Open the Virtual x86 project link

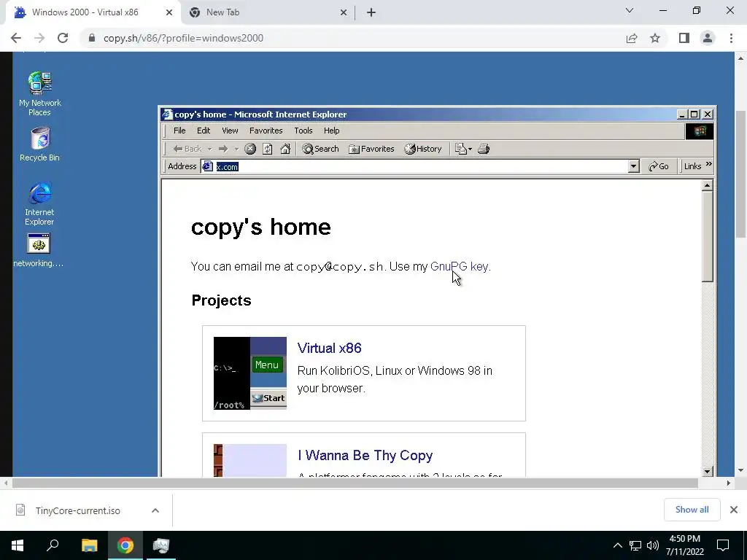[329, 348]
